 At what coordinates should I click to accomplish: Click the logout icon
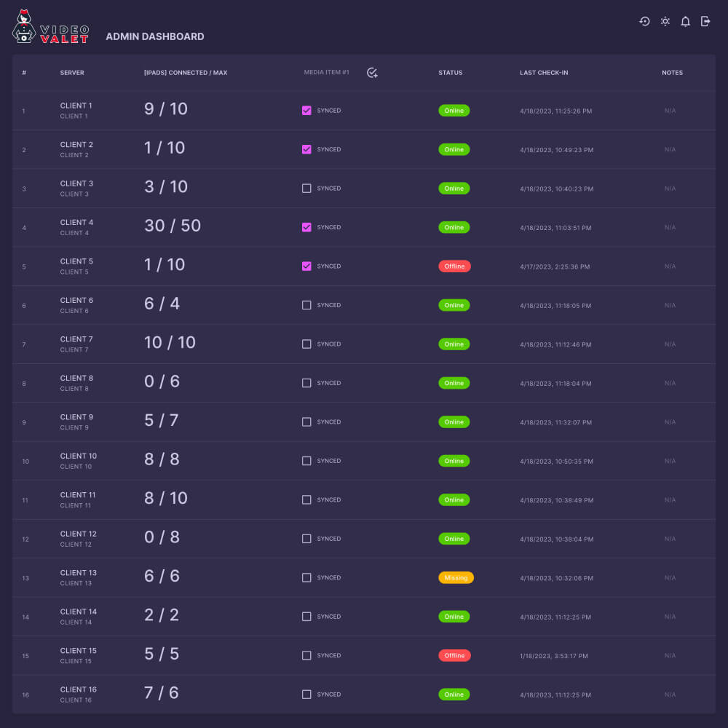coord(705,21)
